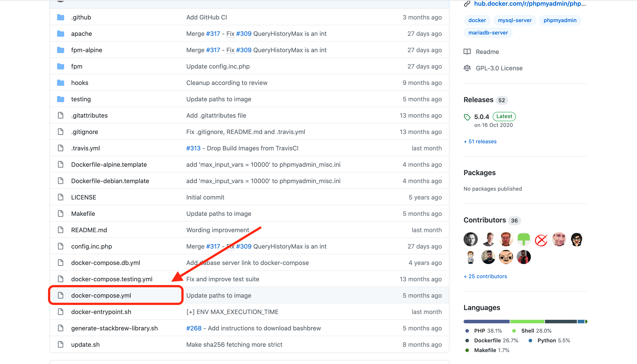637x364 pixels.
Task: Open the Wording improvement commit message
Action: click(x=217, y=230)
